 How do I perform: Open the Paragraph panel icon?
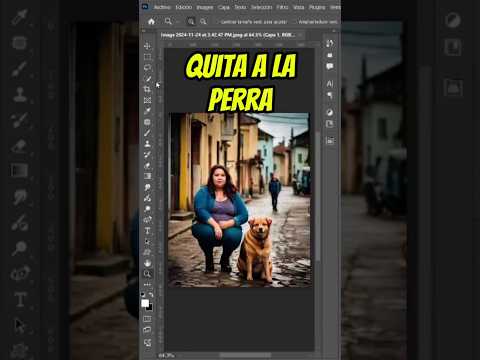[330, 95]
